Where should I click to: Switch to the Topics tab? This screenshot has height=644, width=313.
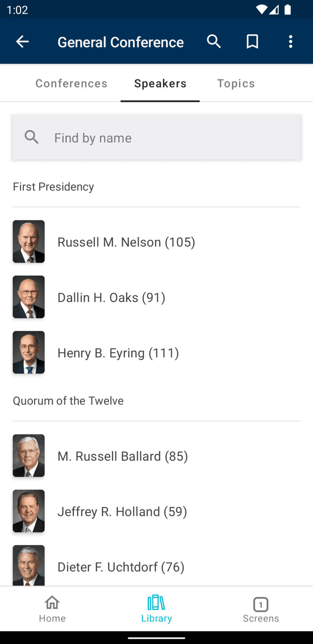pyautogui.click(x=236, y=84)
